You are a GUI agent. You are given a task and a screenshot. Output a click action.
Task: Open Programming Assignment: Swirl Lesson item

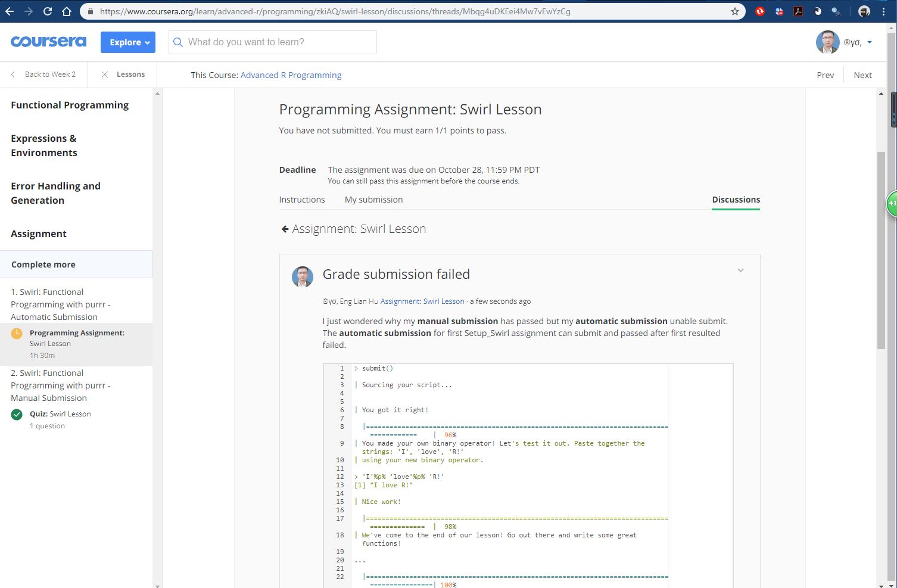click(77, 344)
